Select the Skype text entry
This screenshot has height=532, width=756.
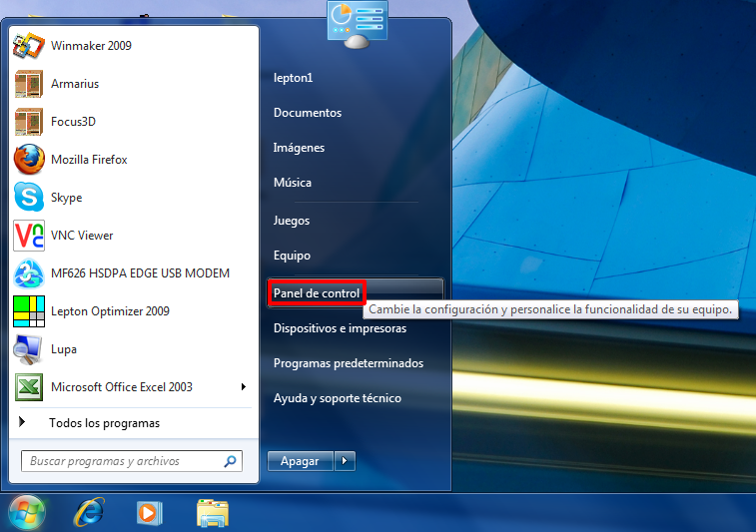[67, 198]
